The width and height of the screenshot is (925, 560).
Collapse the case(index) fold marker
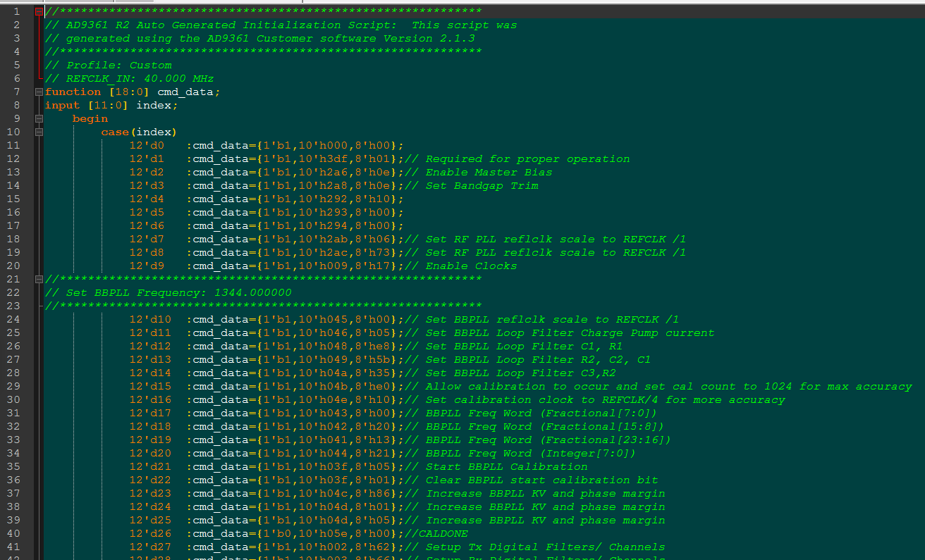[39, 132]
